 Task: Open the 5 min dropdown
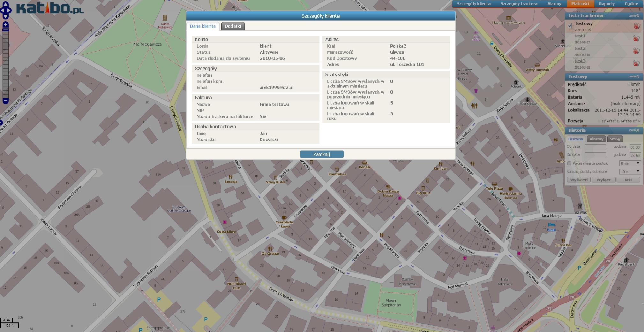(x=630, y=163)
